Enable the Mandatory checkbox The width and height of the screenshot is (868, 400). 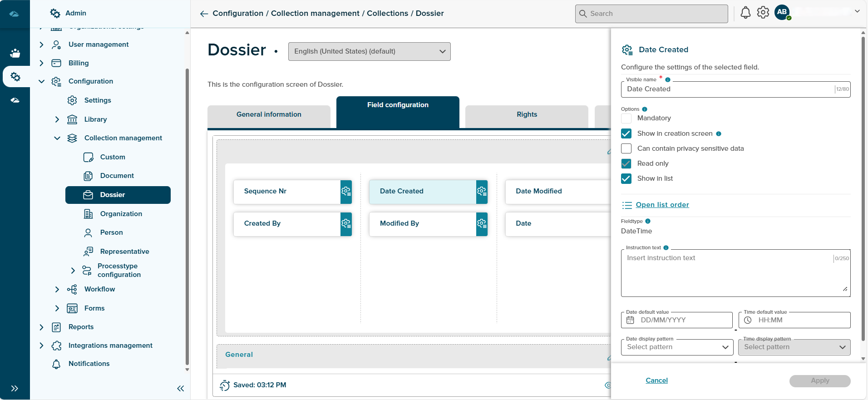[x=626, y=119]
